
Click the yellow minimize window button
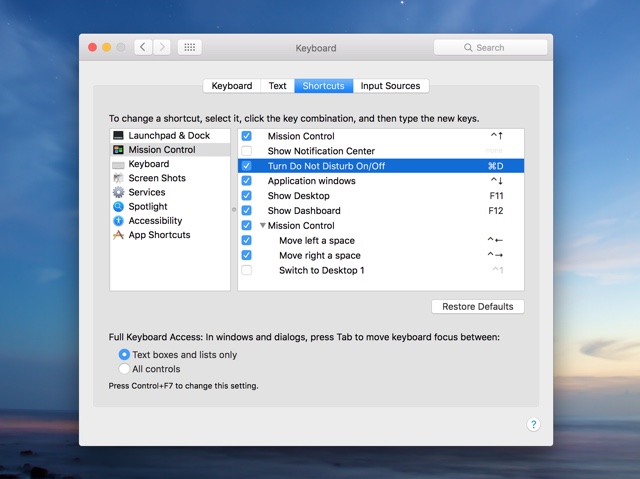tap(107, 47)
